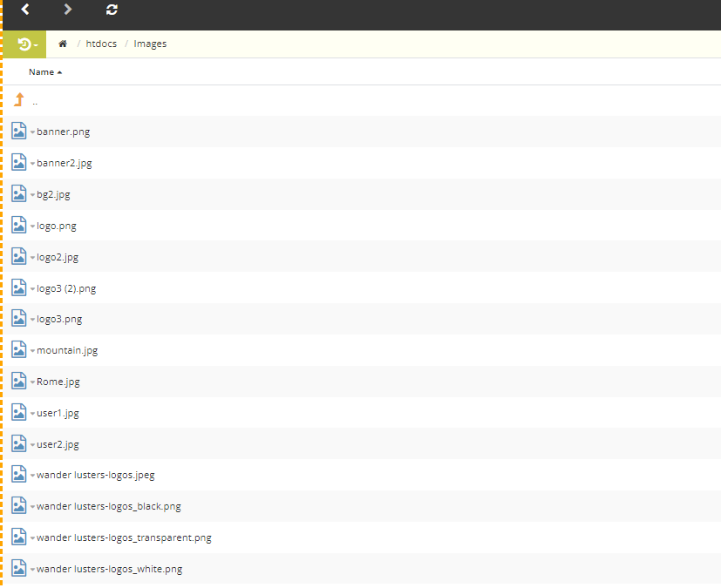Navigate to htdocs in breadcrumb
The image size is (721, 588).
coord(101,44)
